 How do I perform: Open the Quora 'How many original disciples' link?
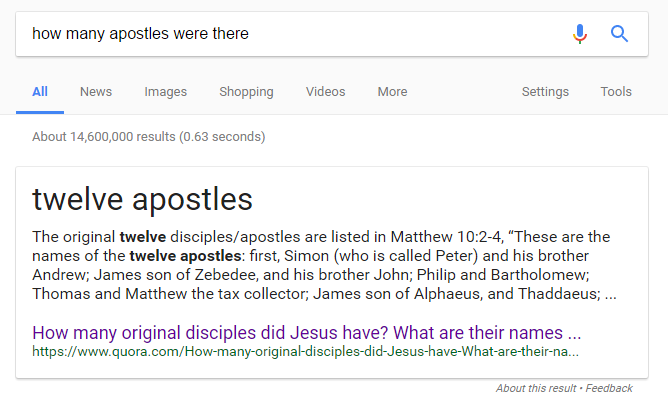pyautogui.click(x=306, y=332)
